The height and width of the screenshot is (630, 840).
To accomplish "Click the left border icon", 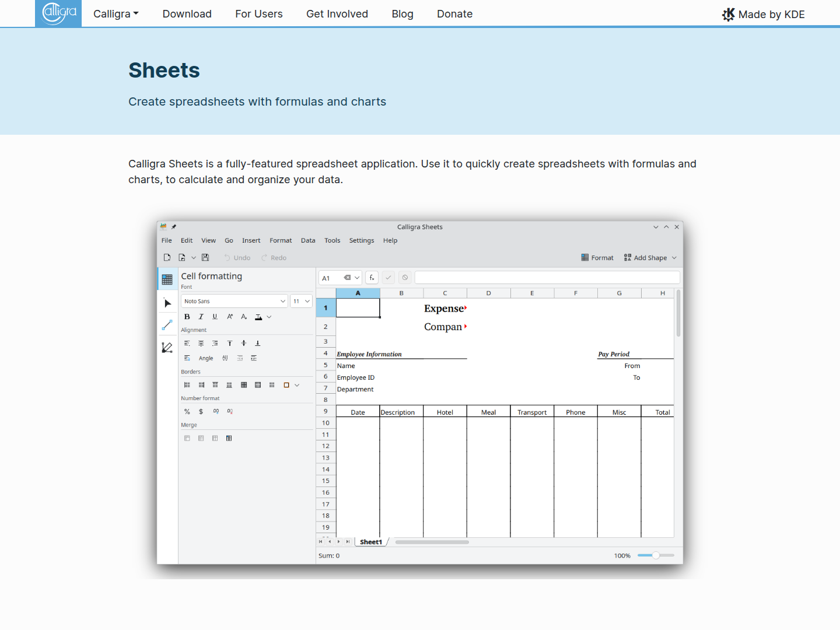I will 187,385.
